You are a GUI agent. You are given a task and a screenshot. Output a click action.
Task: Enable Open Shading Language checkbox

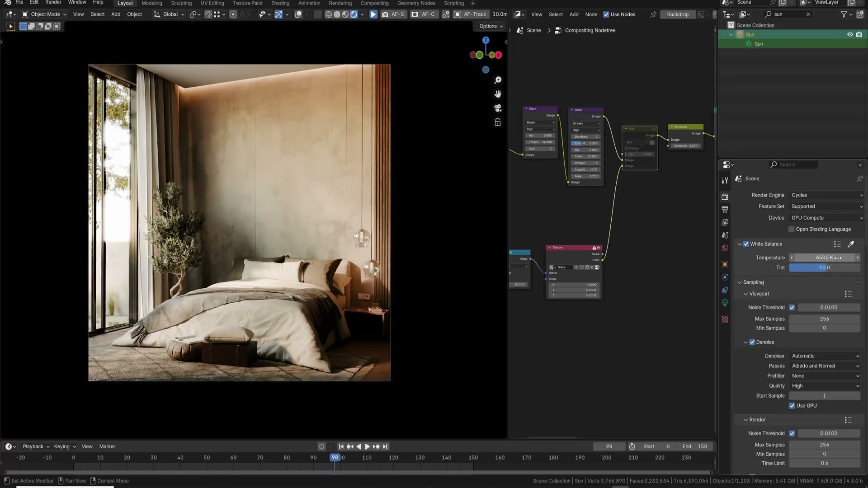click(792, 229)
